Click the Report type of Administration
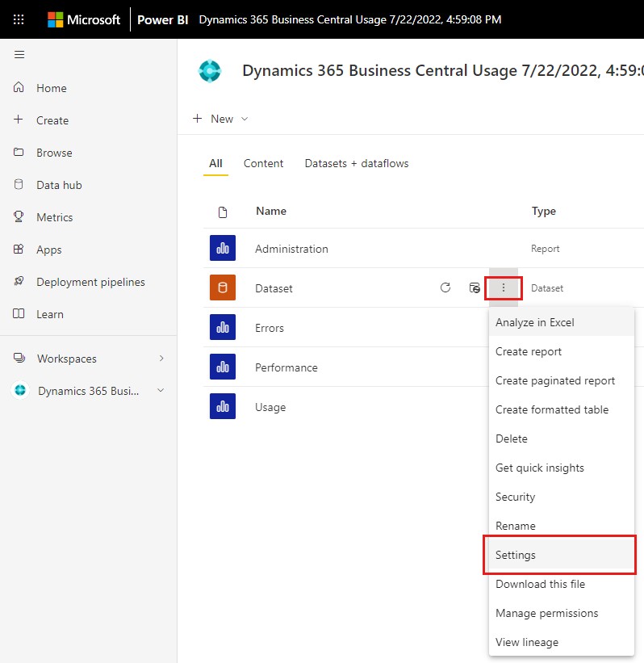 coord(545,249)
